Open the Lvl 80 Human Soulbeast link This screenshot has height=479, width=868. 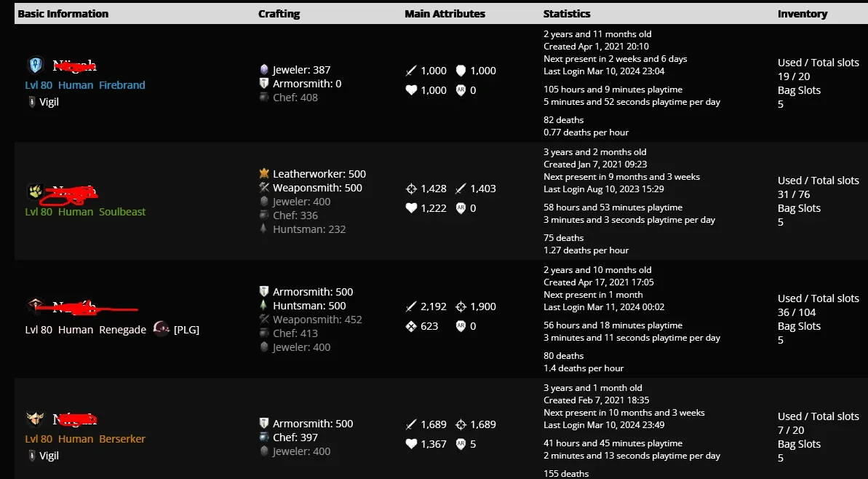(x=85, y=212)
